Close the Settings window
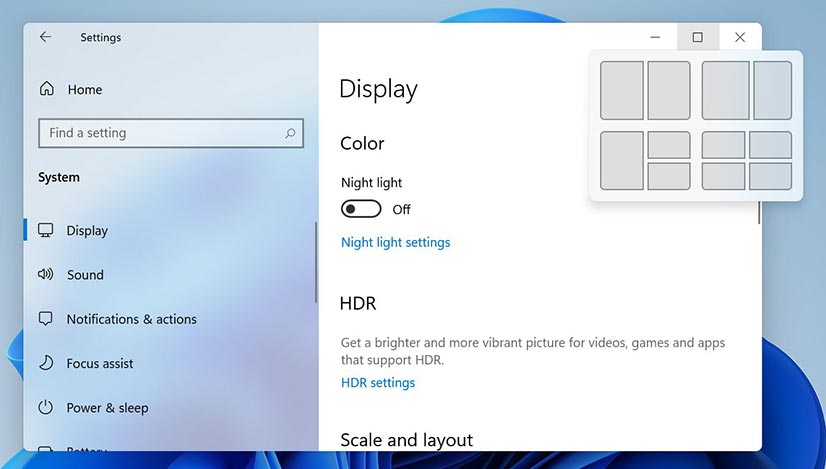The width and height of the screenshot is (826, 469). pos(740,37)
